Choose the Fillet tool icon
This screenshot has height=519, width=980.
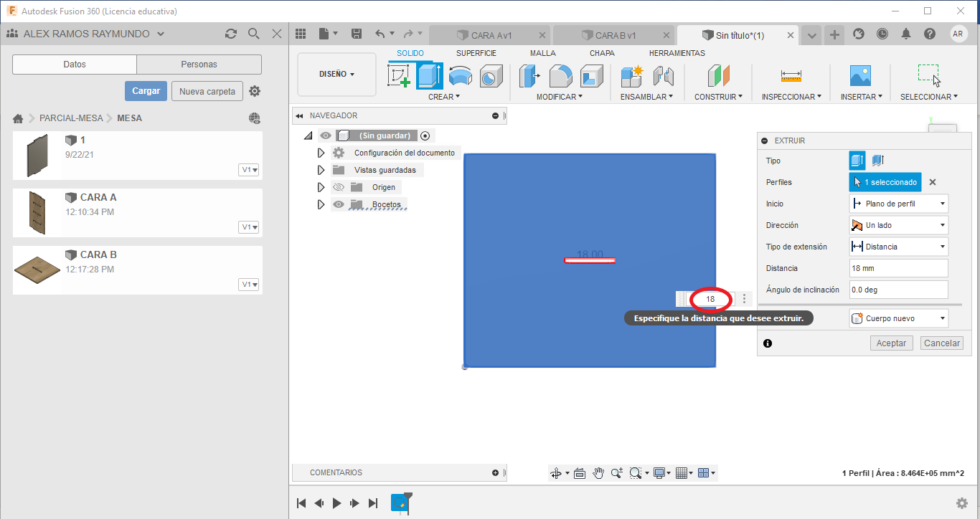pos(561,75)
